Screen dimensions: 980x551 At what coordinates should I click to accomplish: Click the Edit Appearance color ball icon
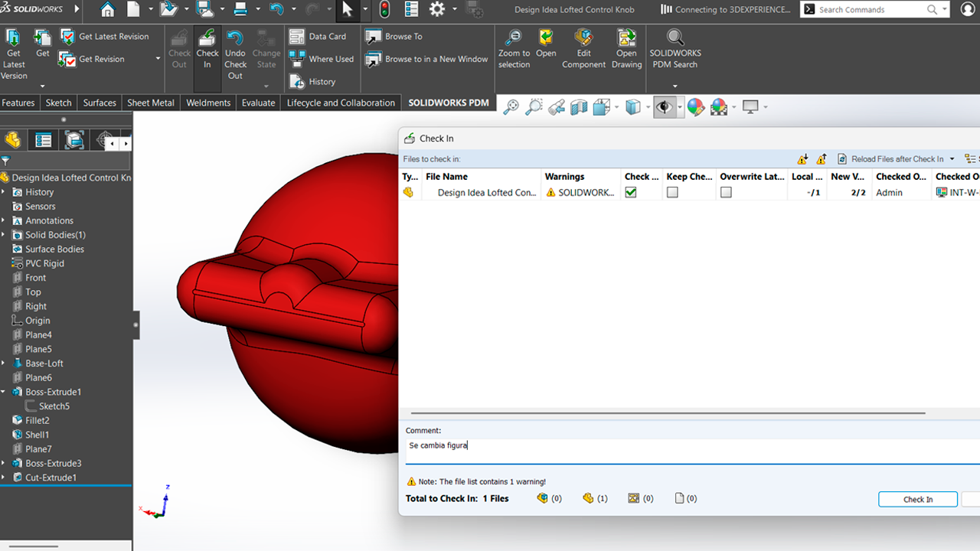click(695, 107)
